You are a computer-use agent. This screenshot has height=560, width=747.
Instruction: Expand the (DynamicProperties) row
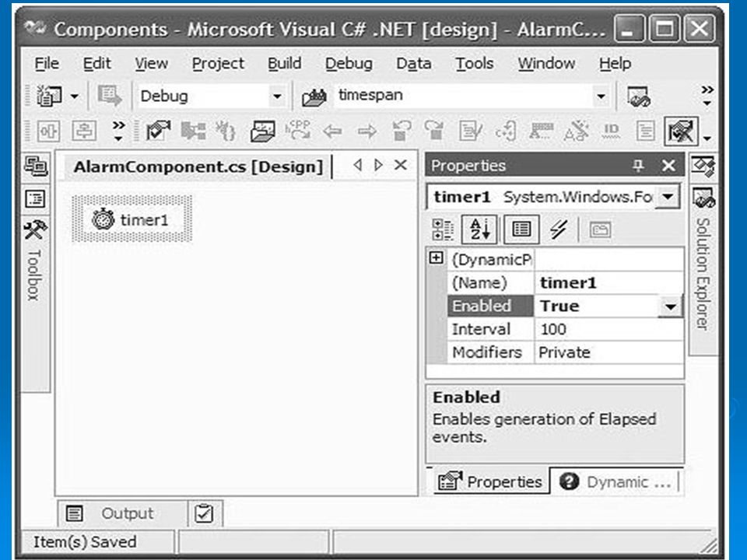(x=436, y=258)
